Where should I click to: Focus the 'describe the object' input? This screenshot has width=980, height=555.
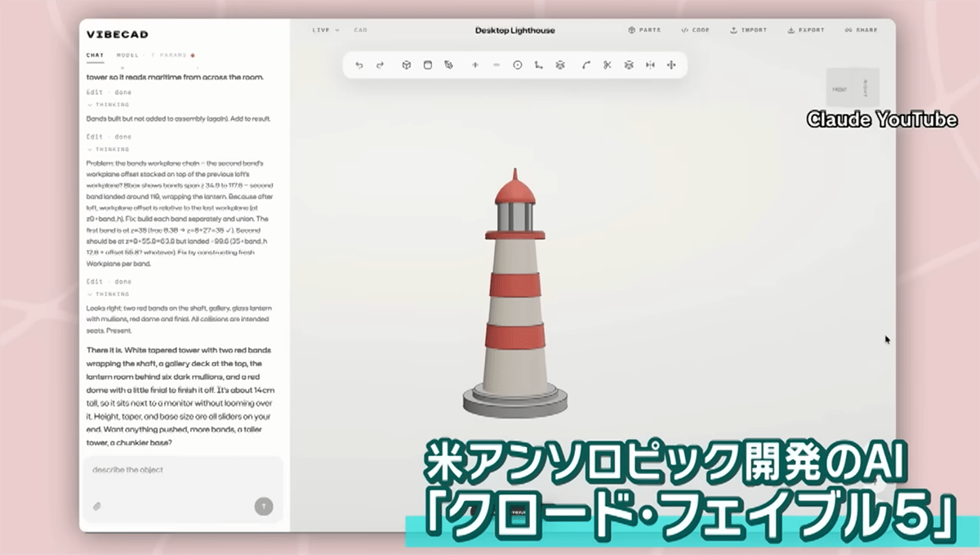tap(183, 471)
